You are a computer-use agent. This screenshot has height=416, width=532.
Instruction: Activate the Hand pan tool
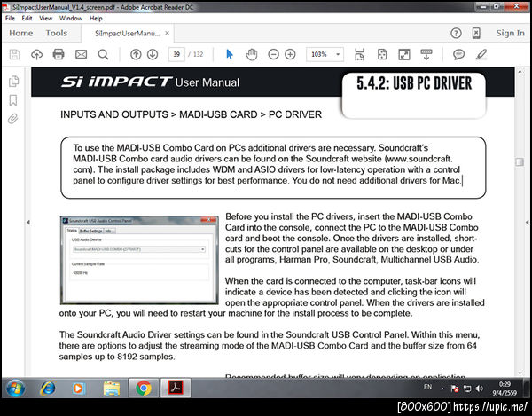pos(252,54)
